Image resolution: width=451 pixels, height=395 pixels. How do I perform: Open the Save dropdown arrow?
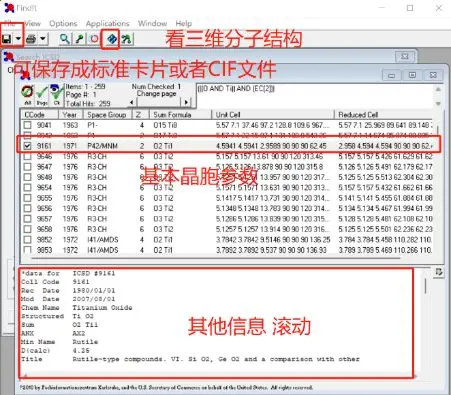click(18, 39)
